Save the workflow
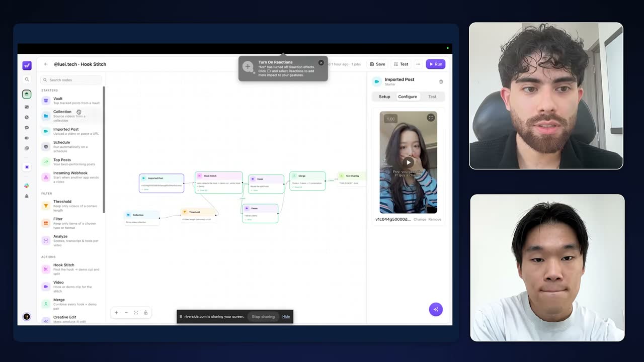The width and height of the screenshot is (644, 362). [377, 64]
